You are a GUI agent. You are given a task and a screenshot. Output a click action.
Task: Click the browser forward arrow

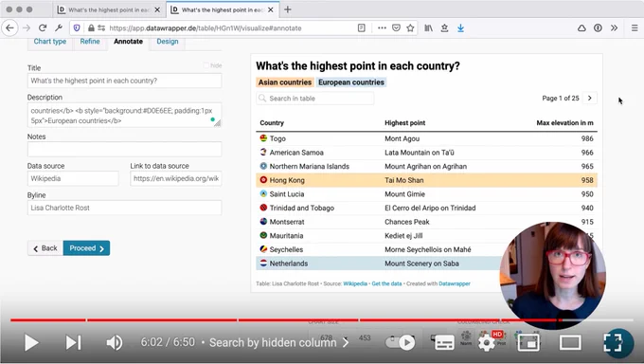click(x=27, y=28)
